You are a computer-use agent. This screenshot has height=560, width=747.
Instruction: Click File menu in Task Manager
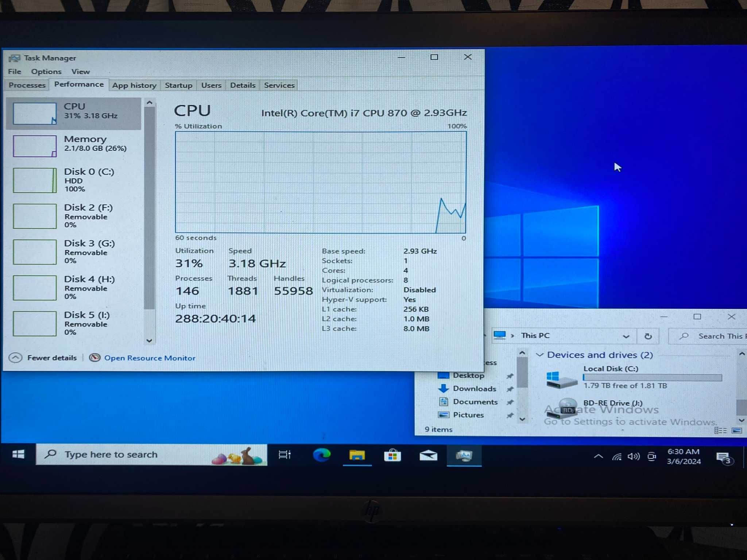click(x=14, y=72)
